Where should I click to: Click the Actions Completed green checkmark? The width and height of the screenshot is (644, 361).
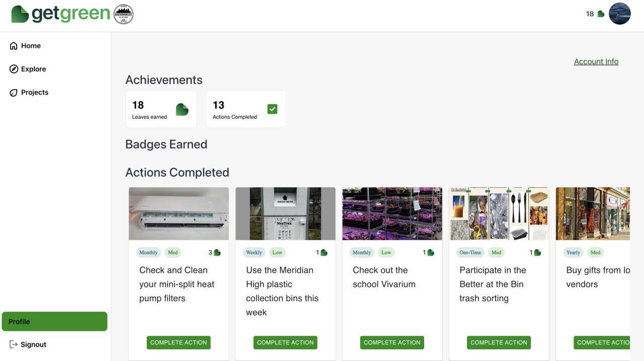pyautogui.click(x=272, y=109)
